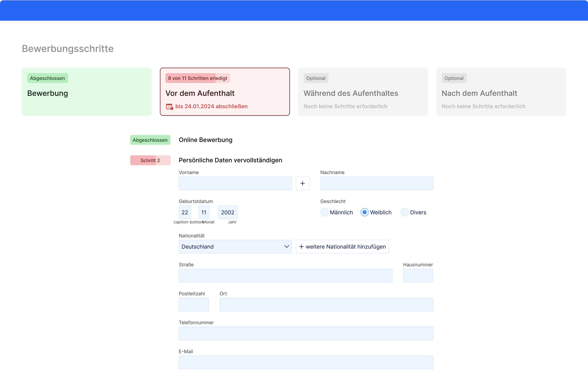Click the Straße input field
The height and width of the screenshot is (380, 588).
(x=285, y=276)
